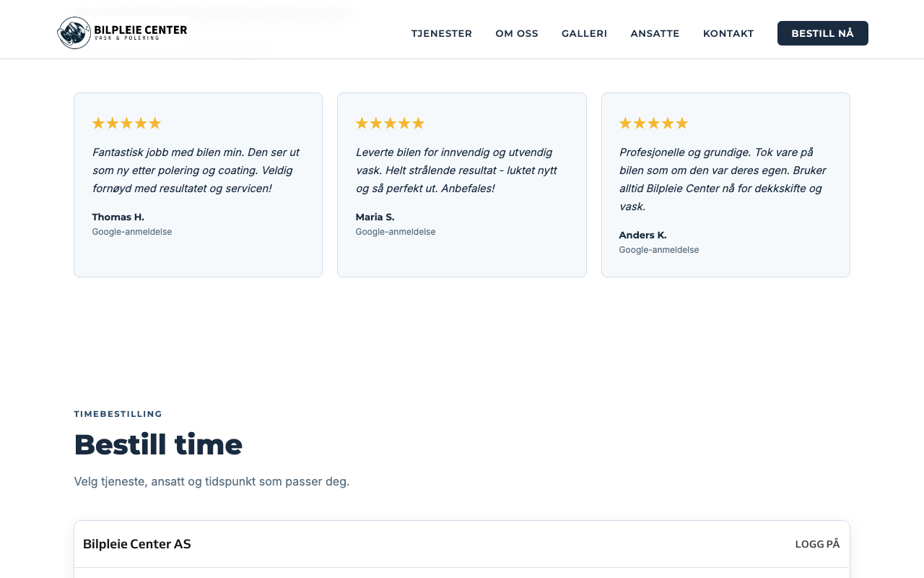The image size is (924, 578).
Task: Click the star rating in Anders K.'s review
Action: point(653,124)
